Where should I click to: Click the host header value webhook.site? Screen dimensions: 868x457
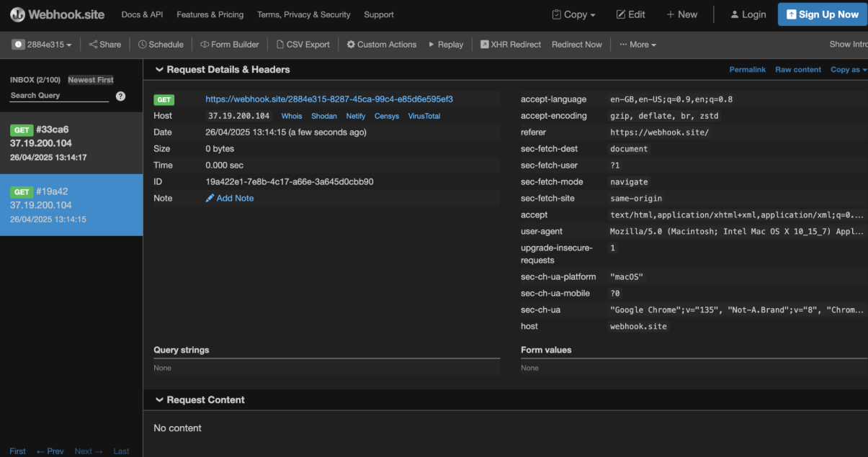coord(638,327)
